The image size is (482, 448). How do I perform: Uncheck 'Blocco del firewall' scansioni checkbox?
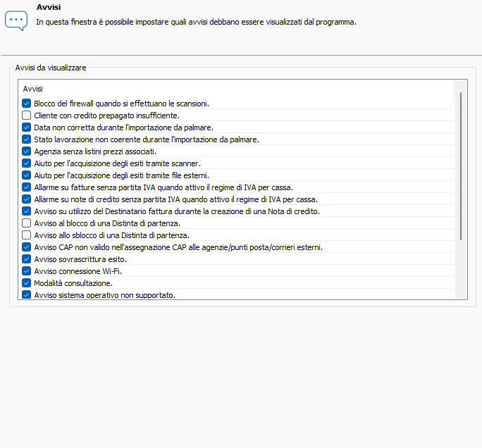click(27, 104)
